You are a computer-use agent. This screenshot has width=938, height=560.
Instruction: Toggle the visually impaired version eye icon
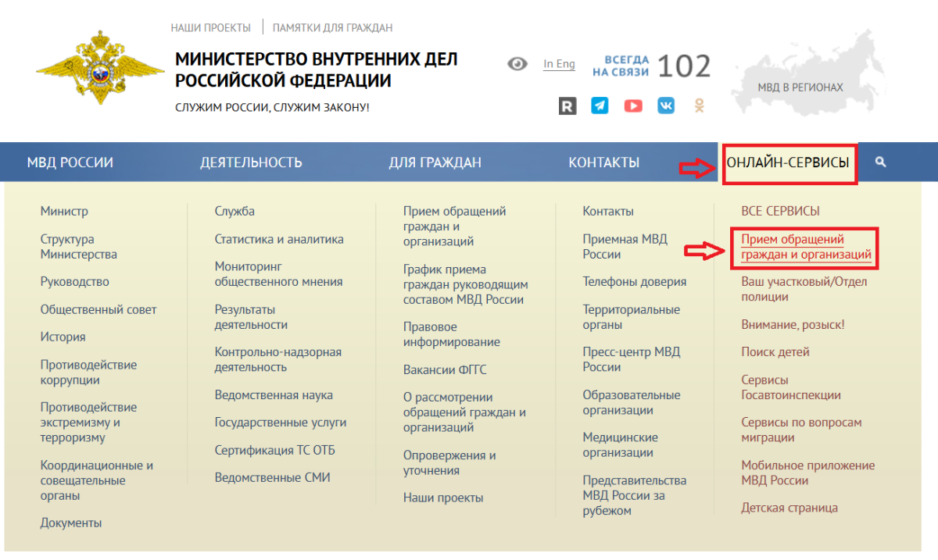click(x=517, y=63)
